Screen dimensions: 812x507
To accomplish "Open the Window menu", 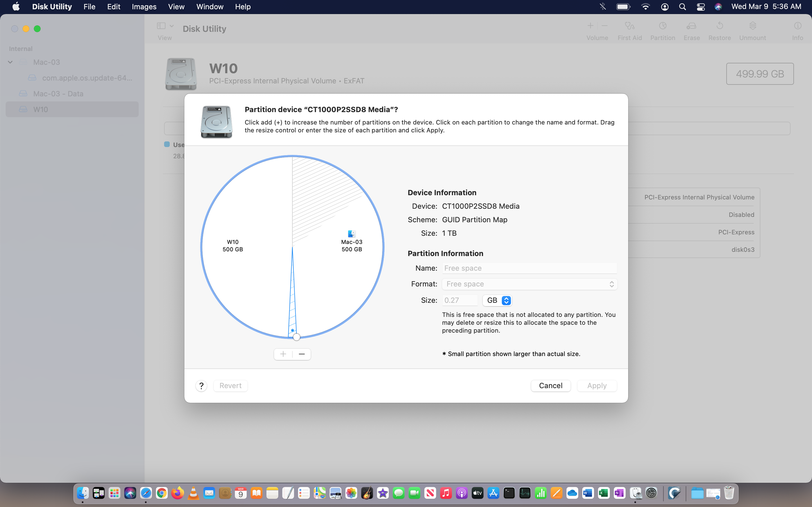I will 210,7.
